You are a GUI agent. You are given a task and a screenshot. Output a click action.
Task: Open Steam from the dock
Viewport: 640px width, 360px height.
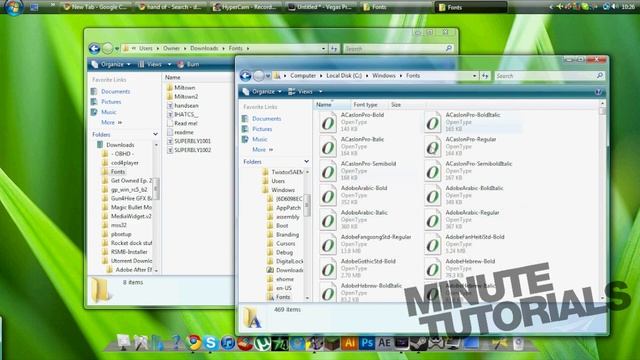[419, 343]
